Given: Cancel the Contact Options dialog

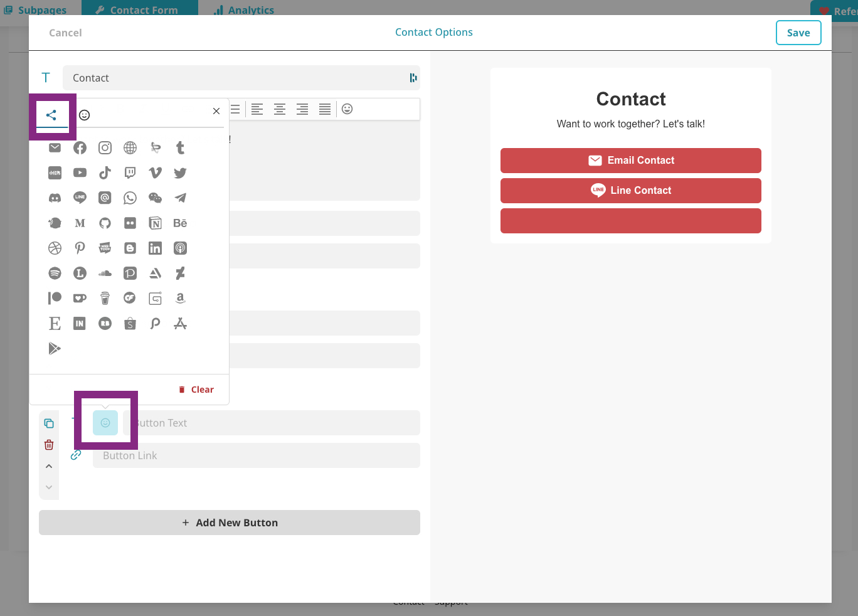Looking at the screenshot, I should click(65, 33).
